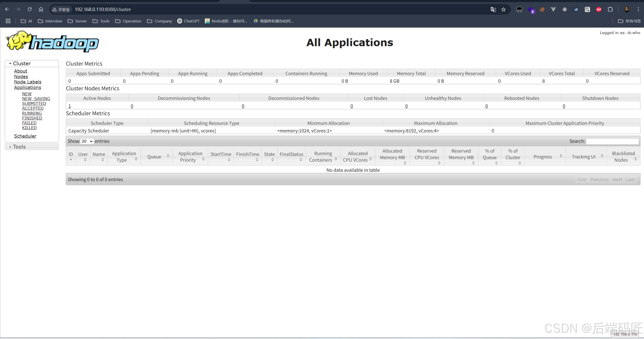Open the apps grid icon in bookmarks bar
Viewport: 644px width, 339px height.
click(8, 21)
